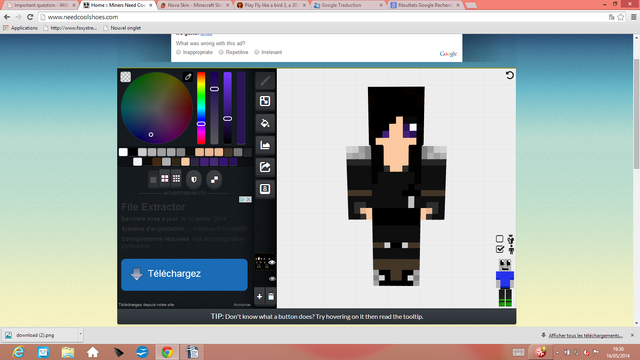The width and height of the screenshot is (640, 360).
Task: Select the brush drawing tool
Action: click(265, 80)
